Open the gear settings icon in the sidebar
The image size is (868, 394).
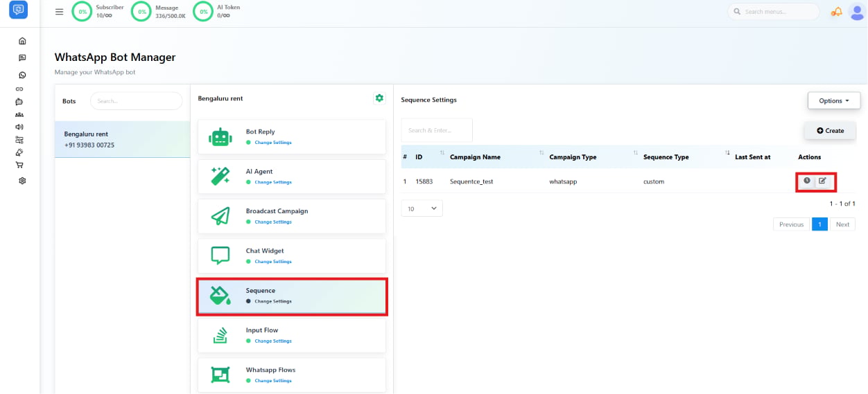coord(22,181)
